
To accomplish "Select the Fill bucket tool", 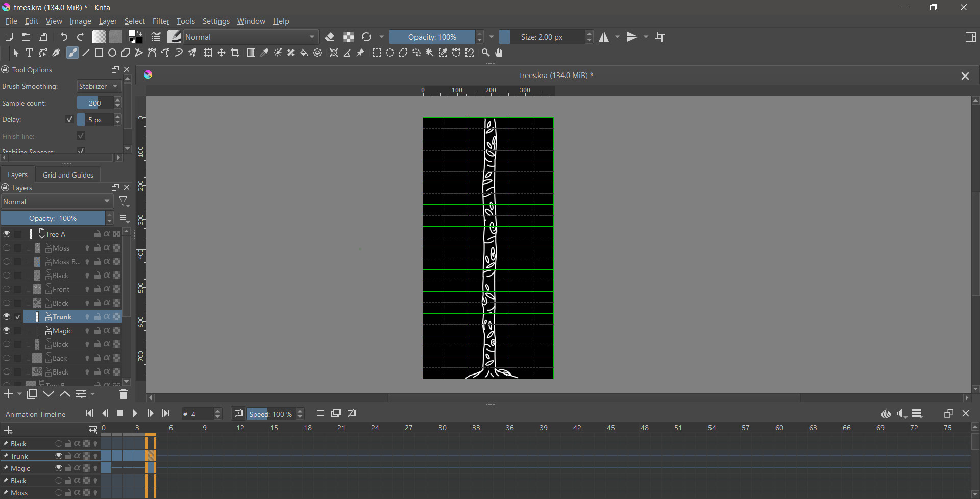I will (x=304, y=53).
